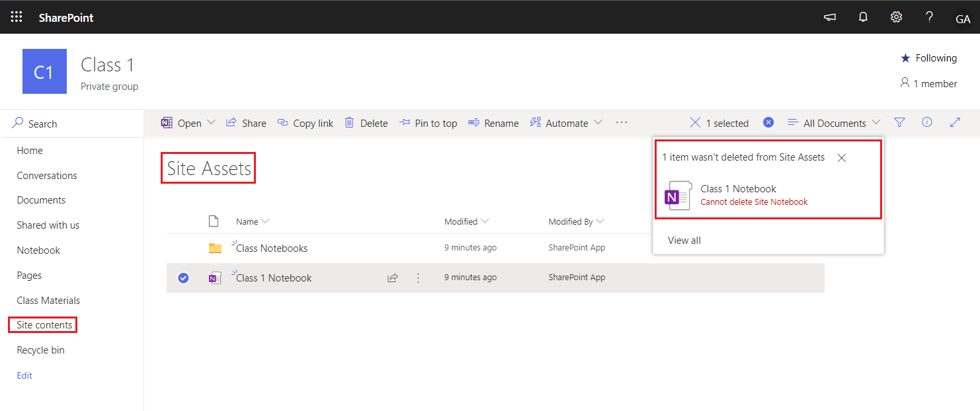Expand the Open dropdown arrow
Viewport: 980px width, 411px height.
point(212,122)
